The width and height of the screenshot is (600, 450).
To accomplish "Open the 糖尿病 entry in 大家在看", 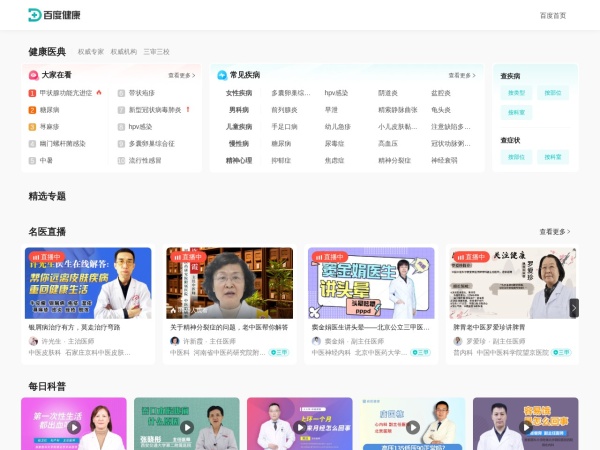I will coord(50,110).
